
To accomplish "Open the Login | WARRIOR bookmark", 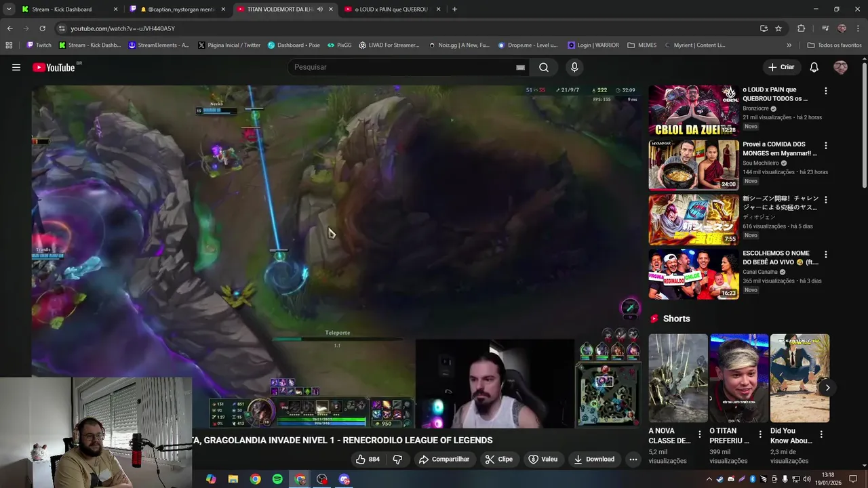I will coord(593,45).
